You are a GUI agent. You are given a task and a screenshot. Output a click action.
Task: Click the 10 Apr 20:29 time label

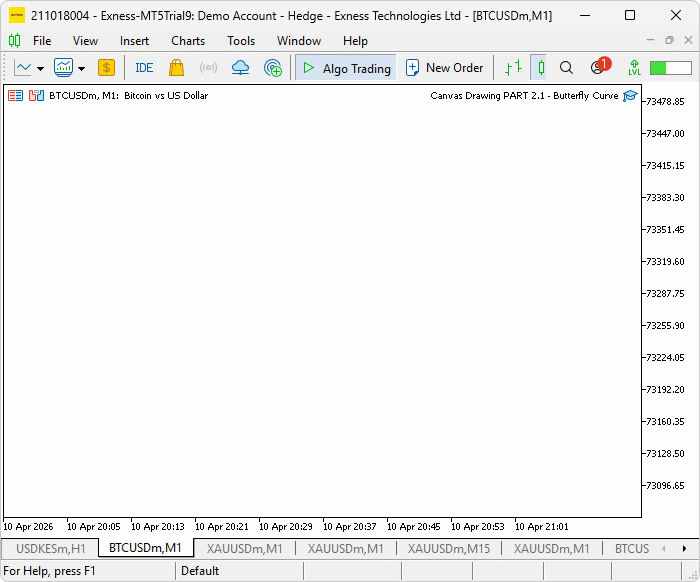tap(286, 527)
